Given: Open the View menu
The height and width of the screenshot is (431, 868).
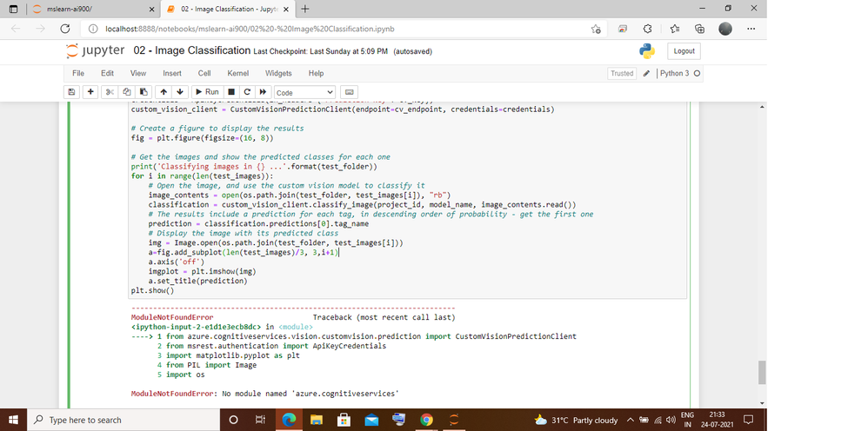Looking at the screenshot, I should (x=137, y=73).
